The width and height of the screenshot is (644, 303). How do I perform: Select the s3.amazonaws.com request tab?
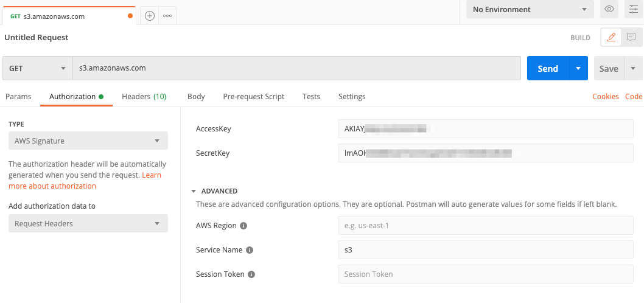click(68, 16)
